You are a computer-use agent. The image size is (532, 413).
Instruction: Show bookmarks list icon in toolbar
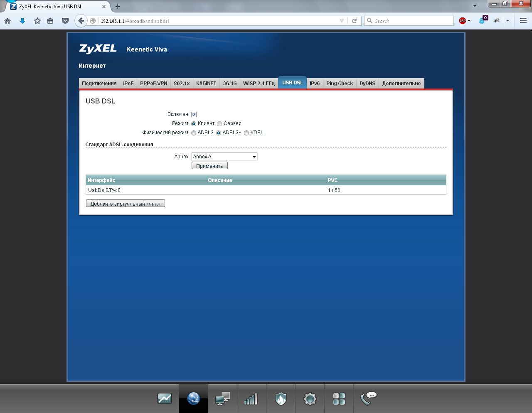(50, 21)
